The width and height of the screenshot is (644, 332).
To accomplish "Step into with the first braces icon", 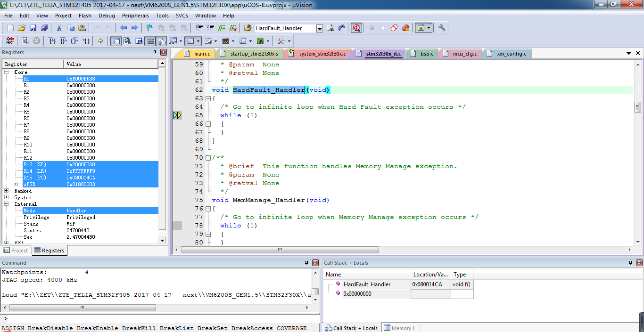I will pos(52,41).
